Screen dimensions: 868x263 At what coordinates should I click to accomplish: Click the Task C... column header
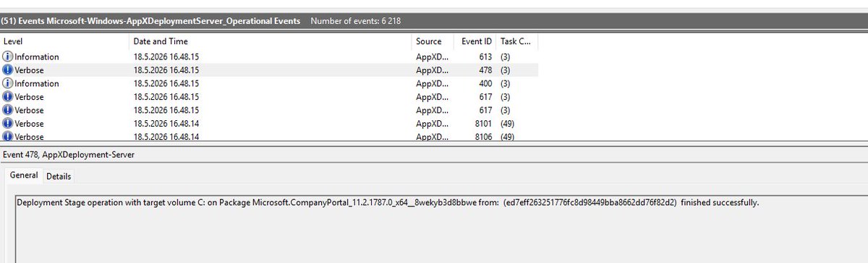click(x=516, y=42)
